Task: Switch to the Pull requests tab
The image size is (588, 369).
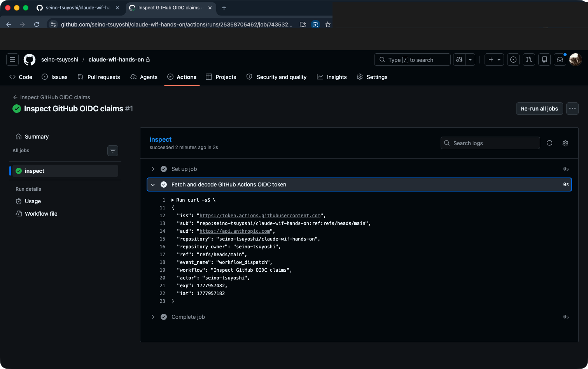Action: 99,77
